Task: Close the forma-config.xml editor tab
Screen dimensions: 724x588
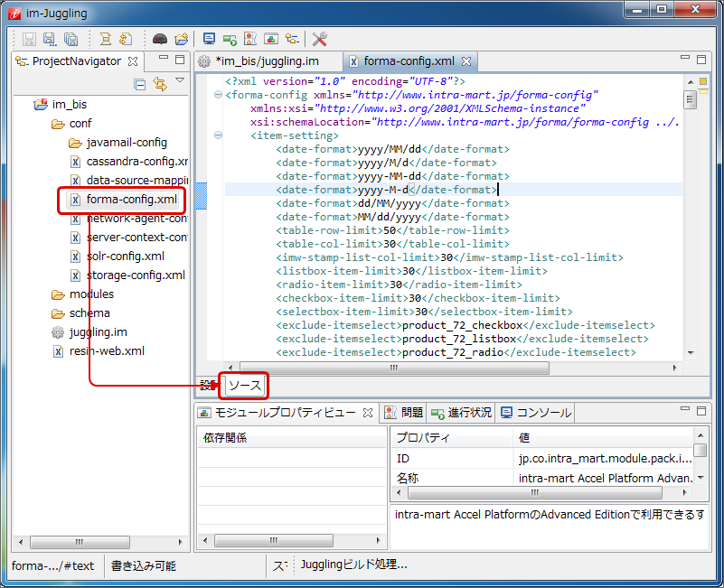Action: [x=466, y=61]
